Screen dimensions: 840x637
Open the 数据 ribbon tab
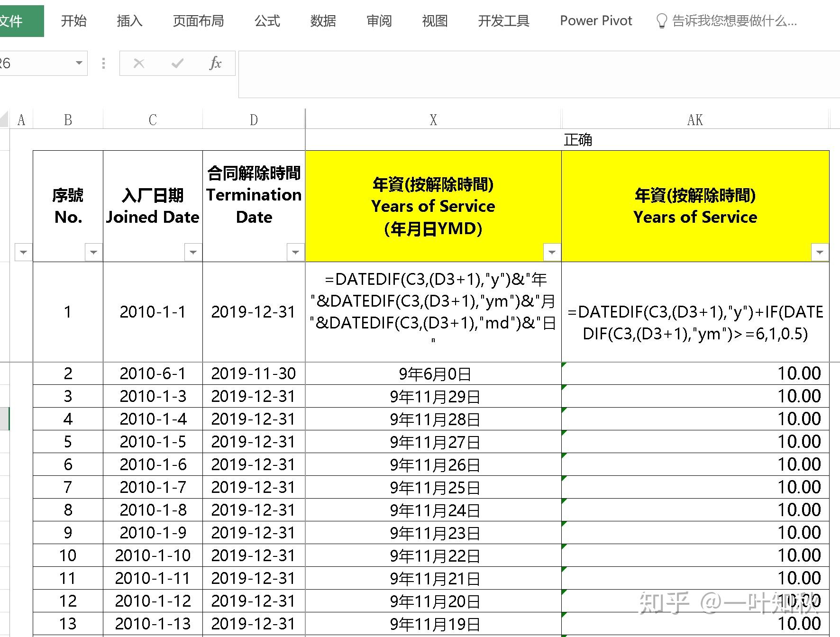[x=323, y=21]
